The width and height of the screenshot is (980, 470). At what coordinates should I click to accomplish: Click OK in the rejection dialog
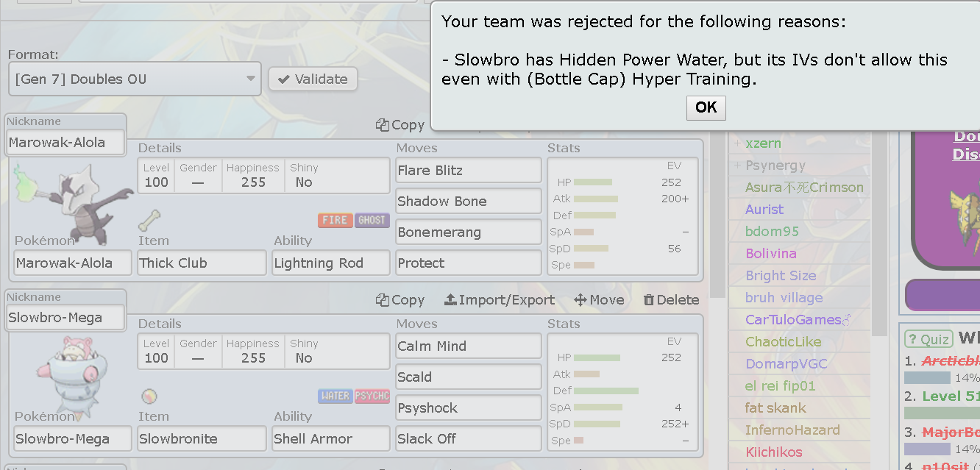tap(706, 107)
